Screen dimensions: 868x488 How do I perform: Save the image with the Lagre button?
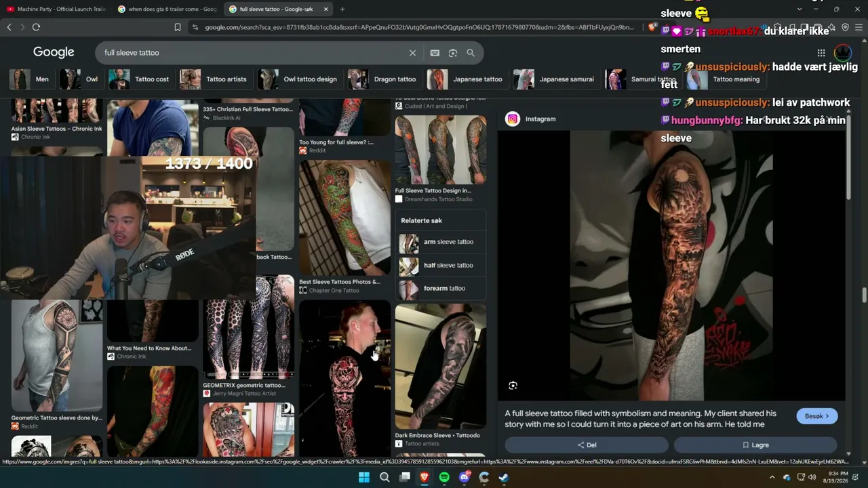click(x=755, y=445)
